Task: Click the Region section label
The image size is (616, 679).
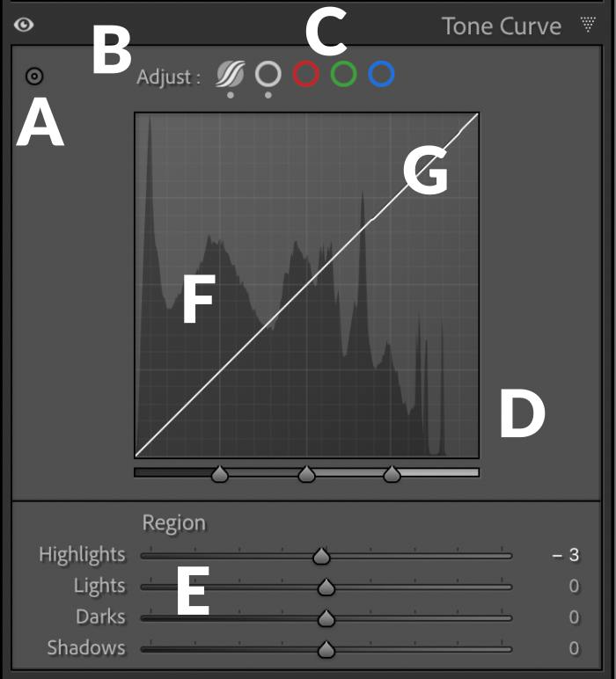Action: pos(174,523)
